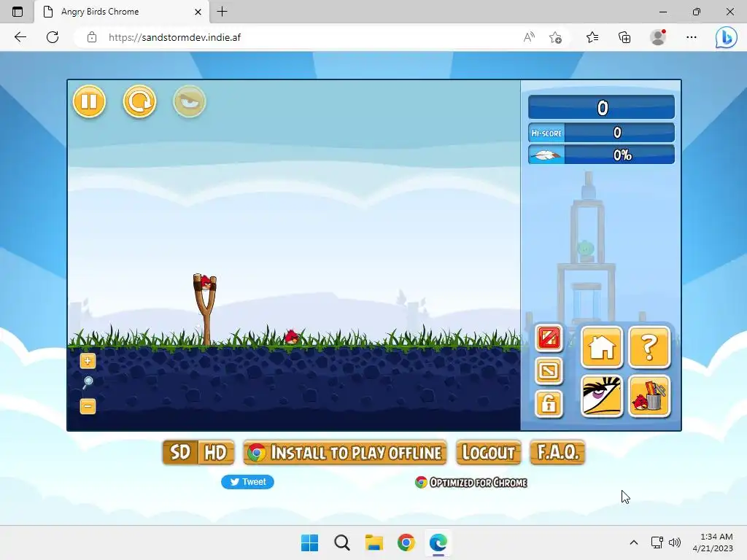Open the Favorites list
Screen dimensions: 747x560
pyautogui.click(x=592, y=37)
